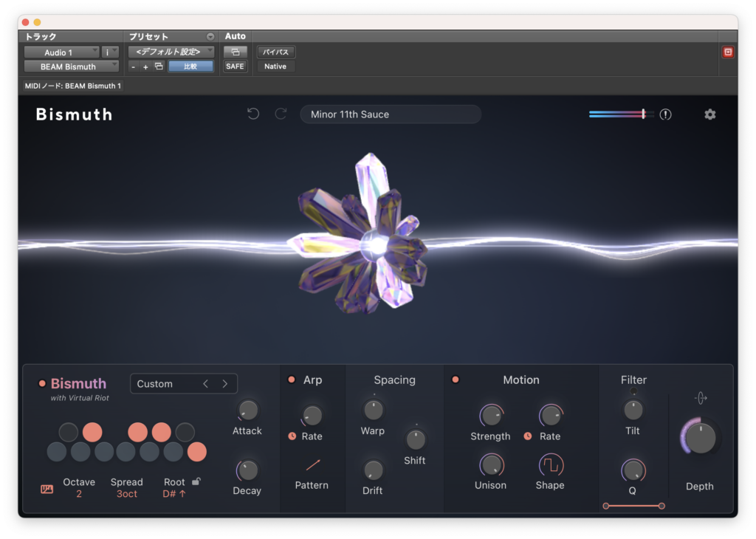Open the デフォルト設定 preset dropdown

coord(171,52)
